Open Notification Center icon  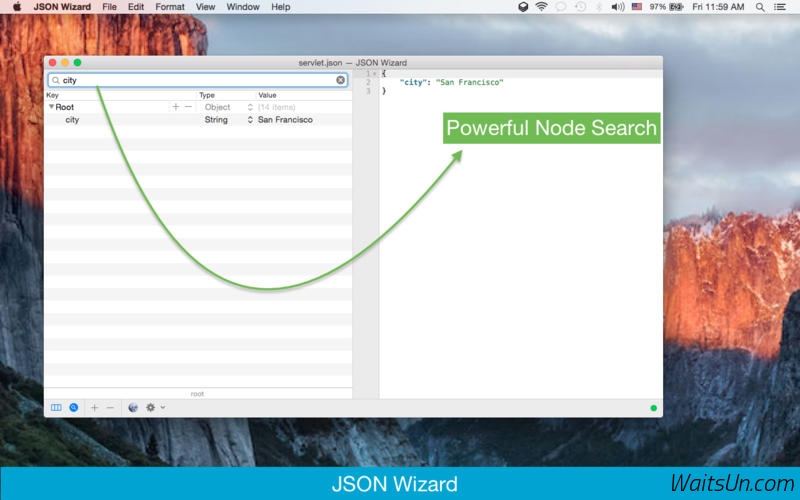click(780, 7)
